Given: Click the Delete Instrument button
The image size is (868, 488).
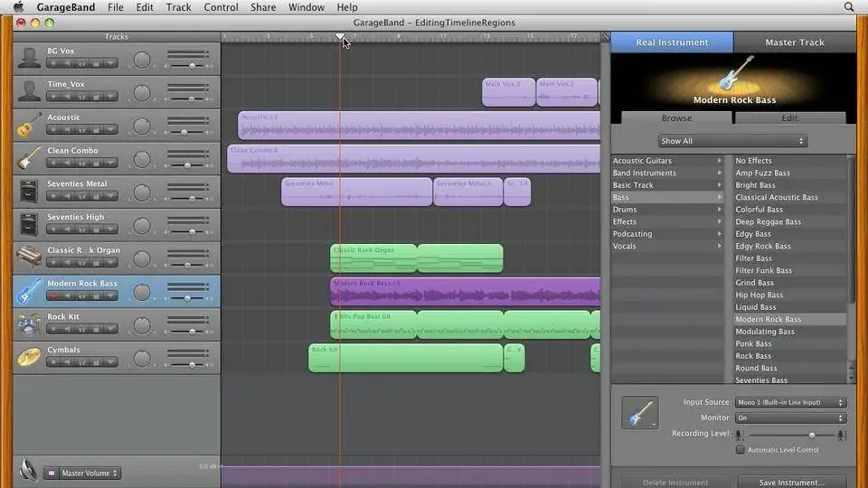Looking at the screenshot, I should [x=675, y=482].
